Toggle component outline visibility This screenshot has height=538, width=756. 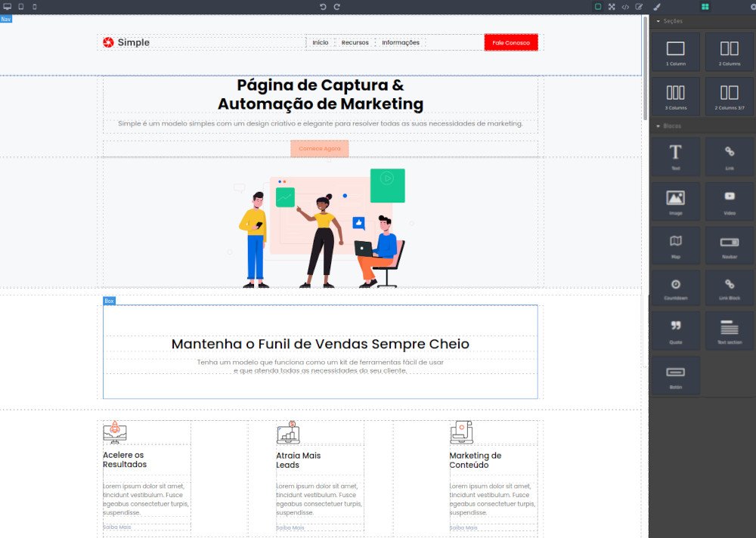[x=597, y=7]
